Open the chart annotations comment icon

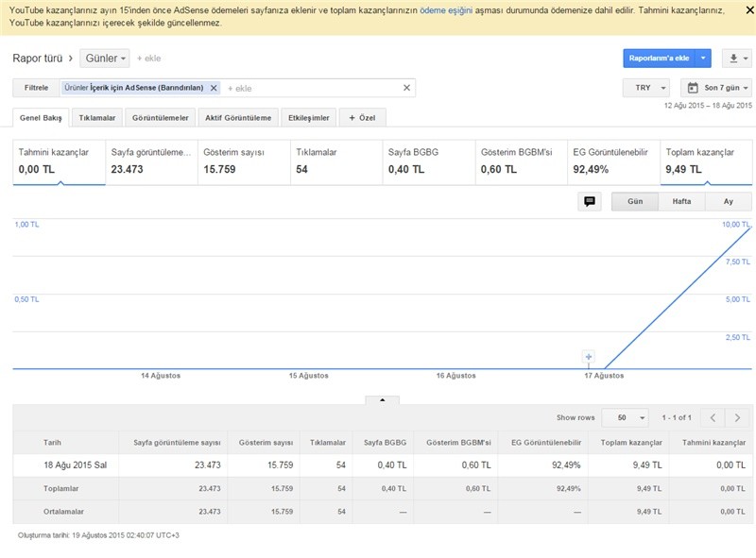[589, 201]
